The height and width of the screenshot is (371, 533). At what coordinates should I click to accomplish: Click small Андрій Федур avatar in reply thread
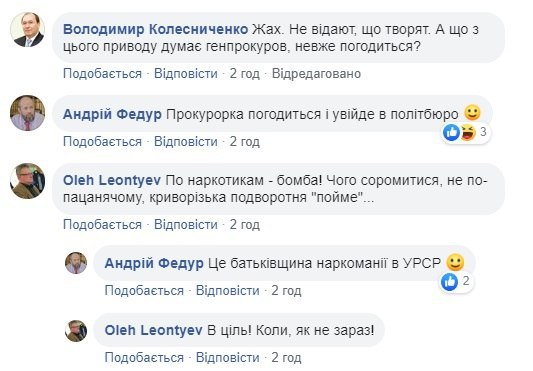tap(76, 263)
